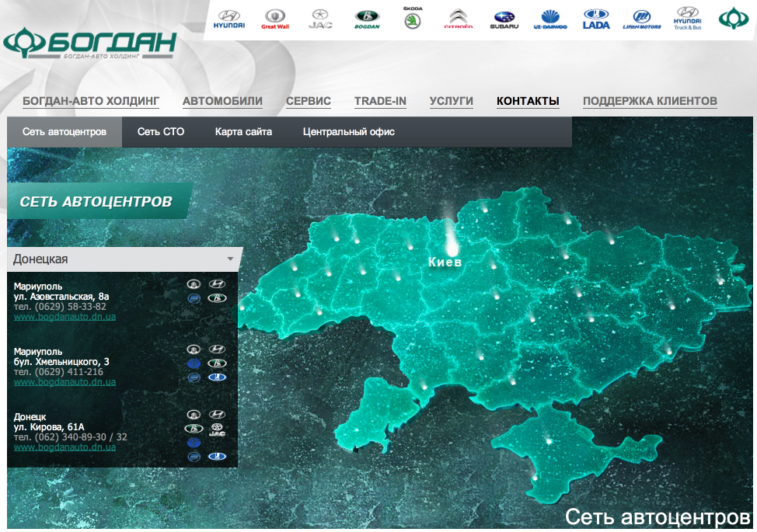The width and height of the screenshot is (757, 532).
Task: Click the green Bogdan emblem after Hyundai Truck & Bus
Action: [x=734, y=19]
